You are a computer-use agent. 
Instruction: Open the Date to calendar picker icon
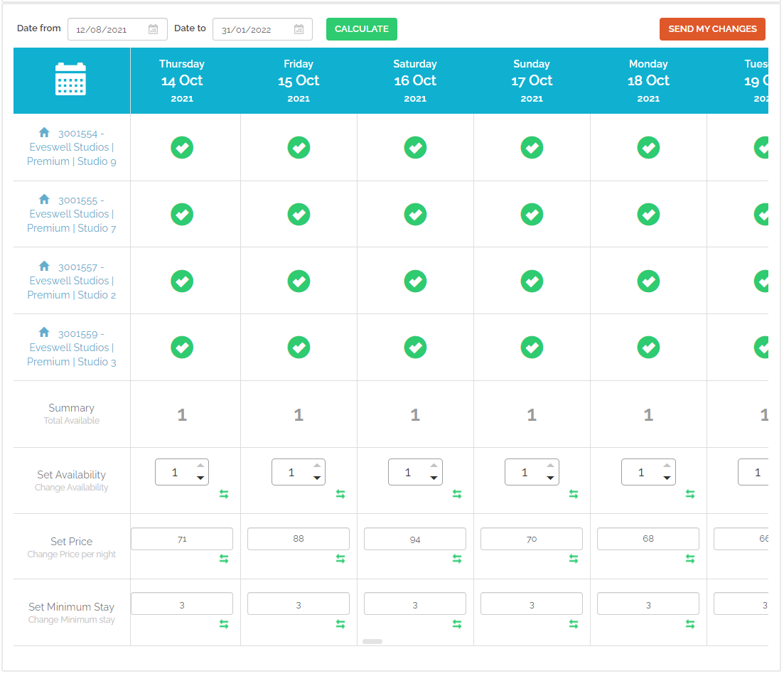299,29
